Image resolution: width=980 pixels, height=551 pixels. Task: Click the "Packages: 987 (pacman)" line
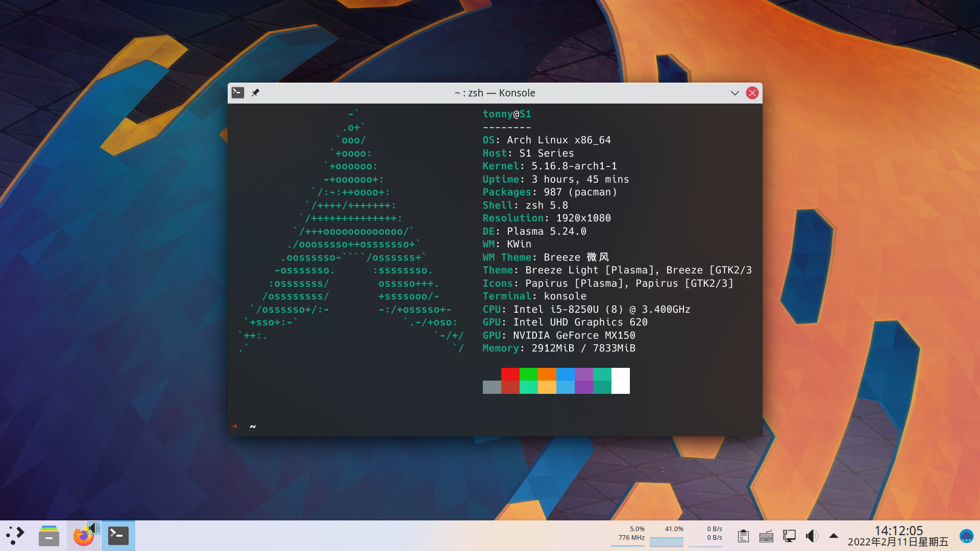click(550, 192)
